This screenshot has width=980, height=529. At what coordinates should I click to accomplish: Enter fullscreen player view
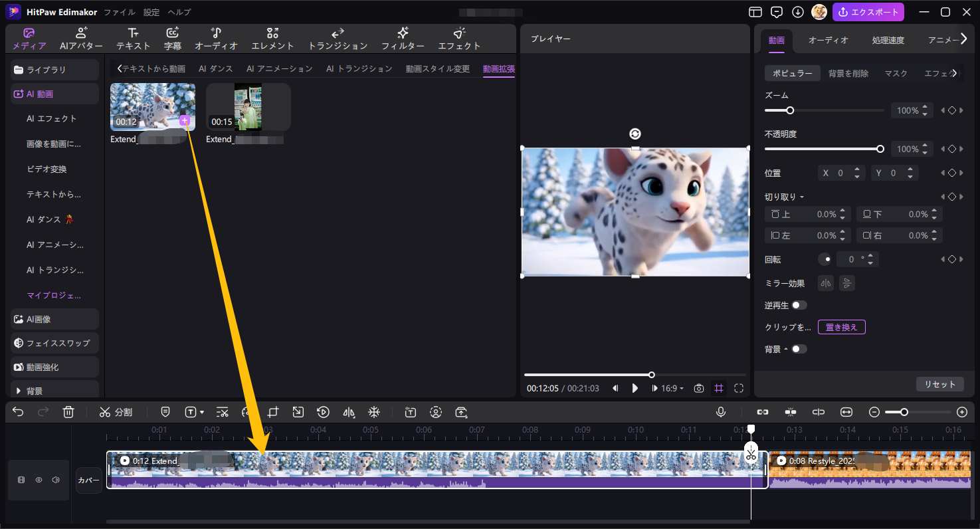(739, 388)
